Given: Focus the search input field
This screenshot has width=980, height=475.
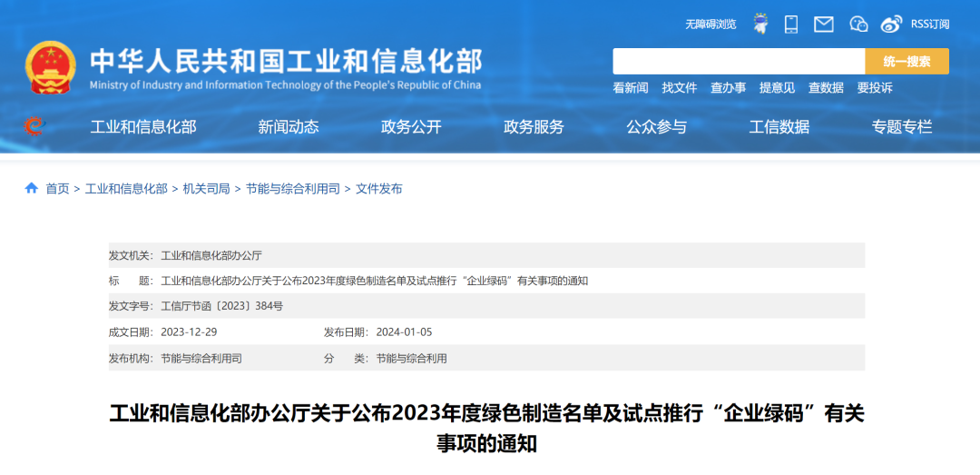Looking at the screenshot, I should (x=738, y=62).
